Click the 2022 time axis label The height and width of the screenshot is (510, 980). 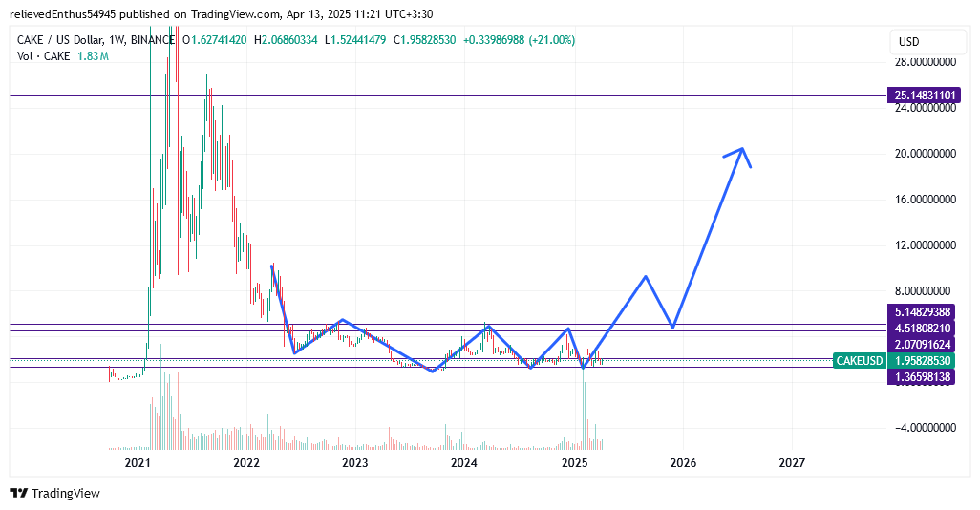pos(246,462)
